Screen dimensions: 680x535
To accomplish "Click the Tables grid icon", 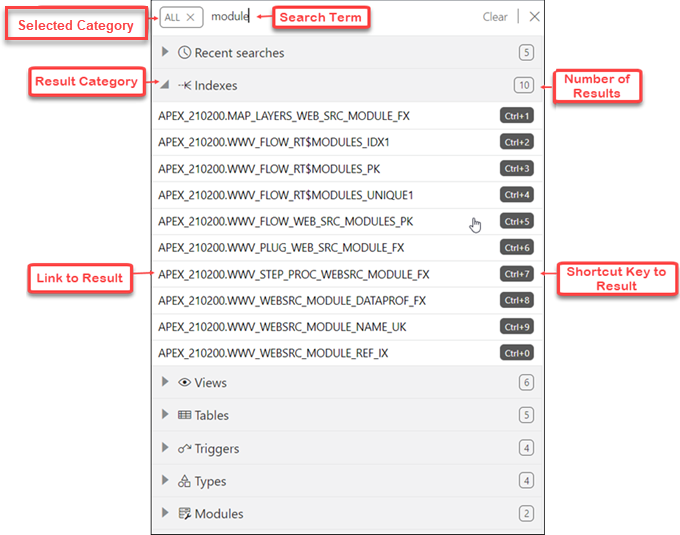I will tap(184, 415).
